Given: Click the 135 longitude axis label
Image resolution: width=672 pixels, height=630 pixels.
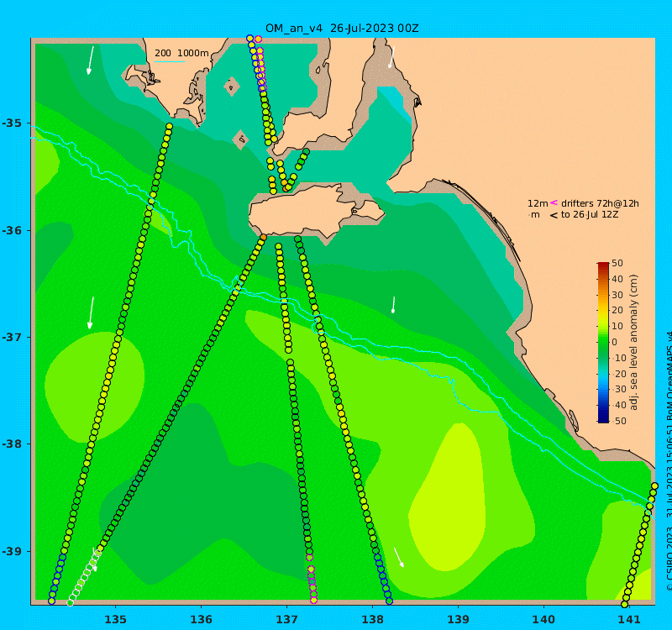Looking at the screenshot, I should click(115, 620).
